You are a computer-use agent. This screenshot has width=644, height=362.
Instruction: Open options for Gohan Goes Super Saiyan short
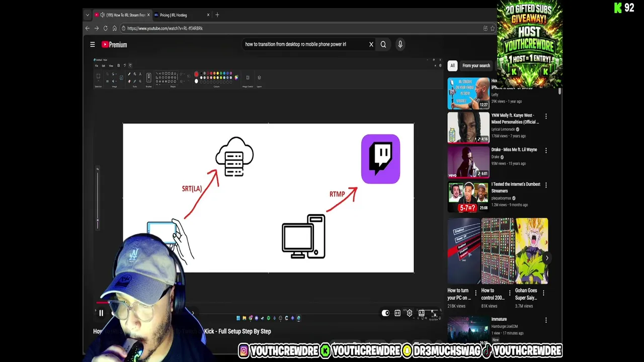click(543, 293)
